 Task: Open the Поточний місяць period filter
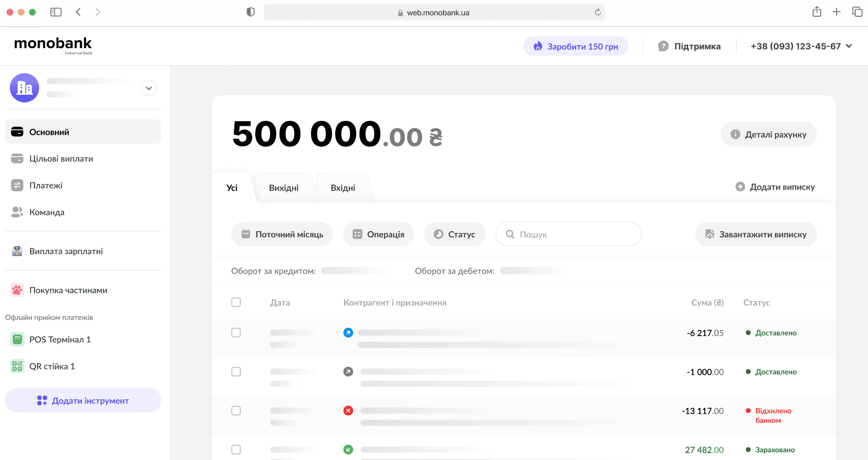click(282, 234)
